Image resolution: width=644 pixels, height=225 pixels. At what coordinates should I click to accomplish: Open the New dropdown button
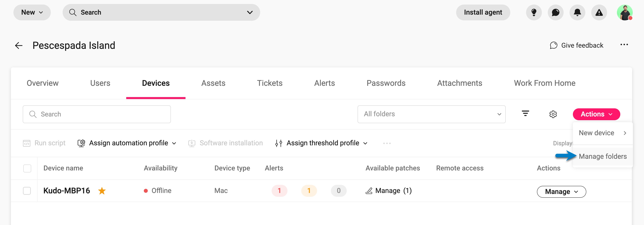click(x=32, y=12)
